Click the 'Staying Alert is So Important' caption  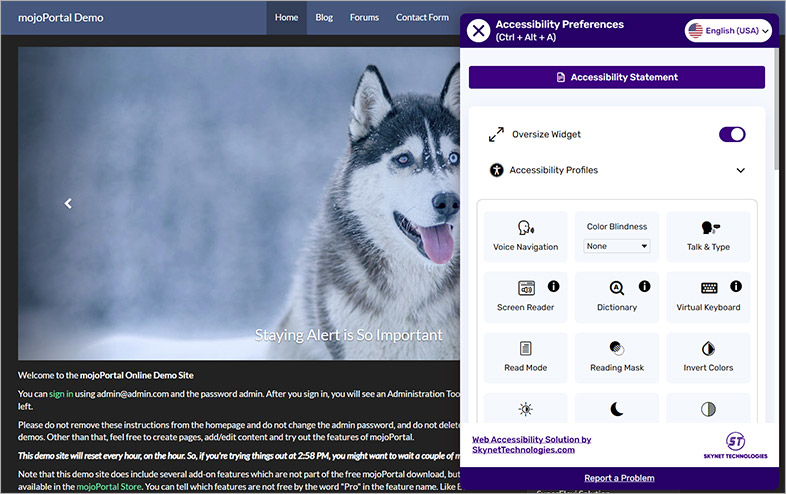point(348,335)
